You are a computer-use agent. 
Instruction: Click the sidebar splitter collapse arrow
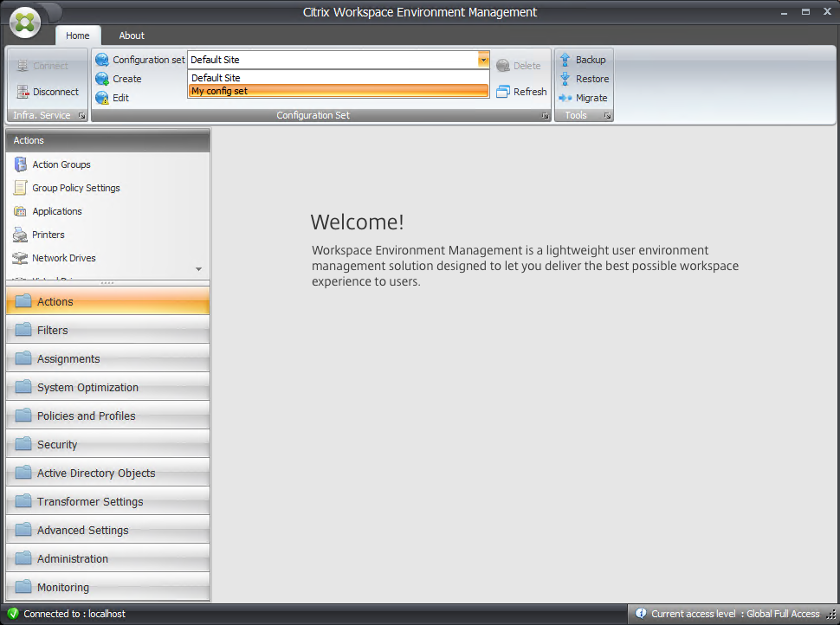197,268
